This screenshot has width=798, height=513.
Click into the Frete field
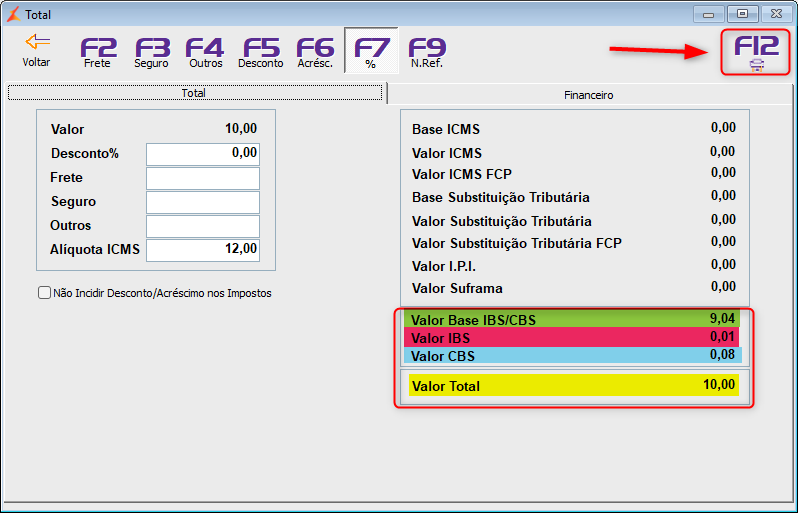(203, 178)
